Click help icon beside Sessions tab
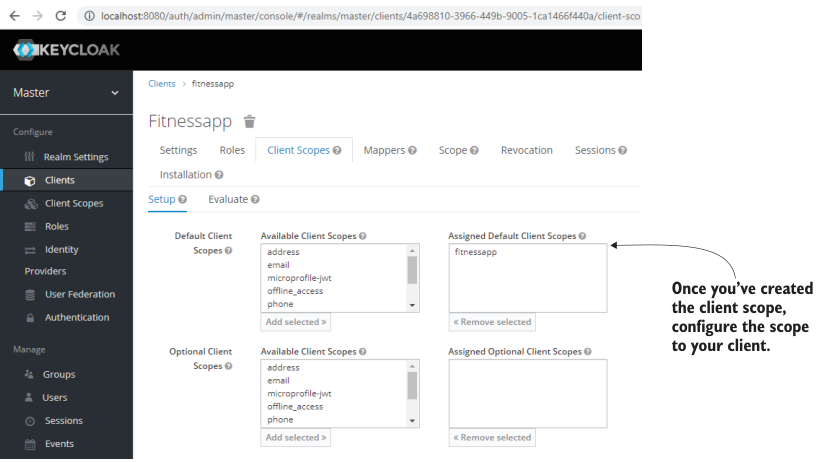824x462 pixels. coord(622,150)
